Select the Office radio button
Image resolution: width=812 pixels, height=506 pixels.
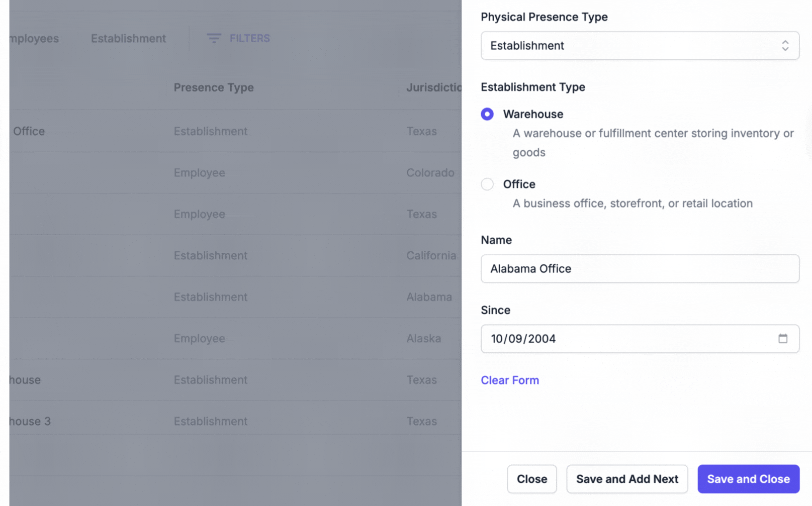pos(487,184)
